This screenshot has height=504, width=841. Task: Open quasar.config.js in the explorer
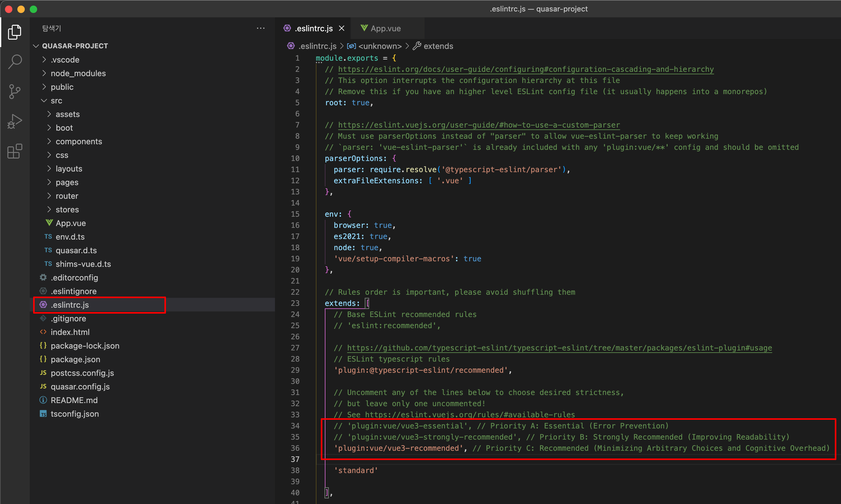(x=80, y=386)
